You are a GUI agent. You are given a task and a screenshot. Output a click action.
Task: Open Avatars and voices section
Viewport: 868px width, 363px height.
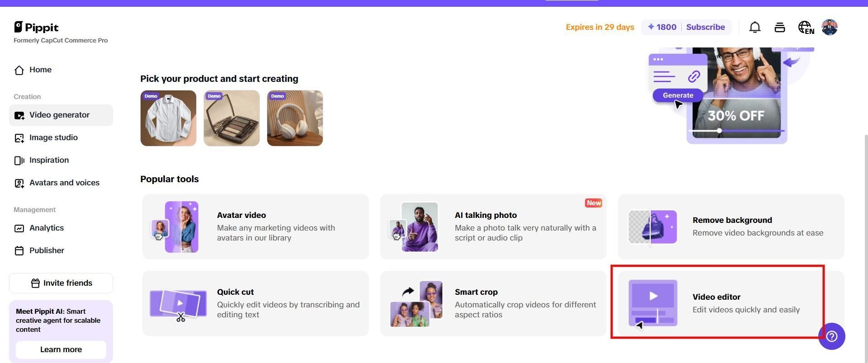pos(64,183)
